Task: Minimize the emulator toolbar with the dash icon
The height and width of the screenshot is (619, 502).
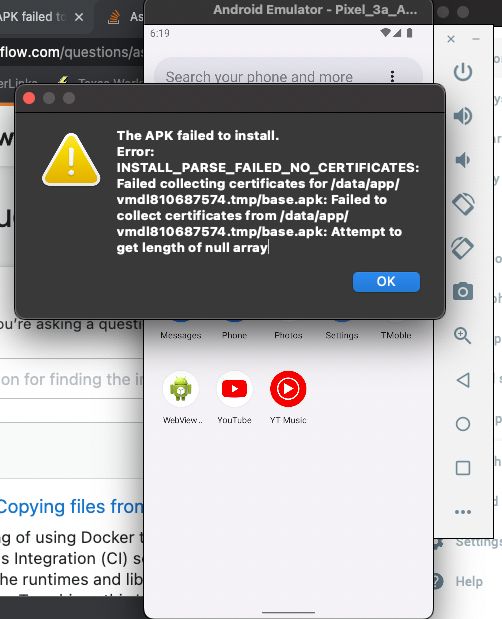Action: (x=476, y=39)
